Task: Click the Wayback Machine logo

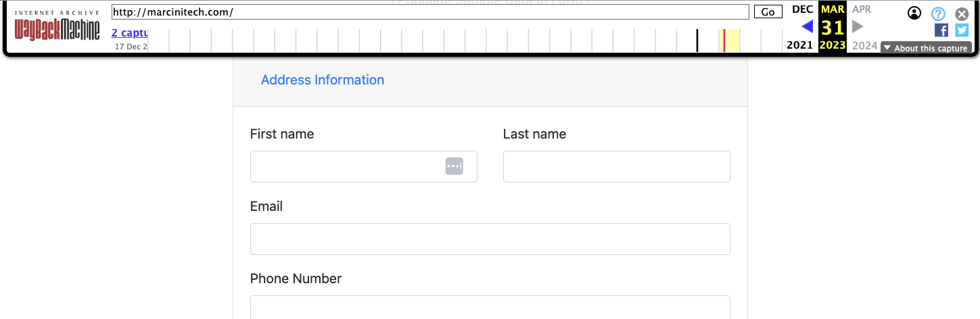Action: pos(57,30)
